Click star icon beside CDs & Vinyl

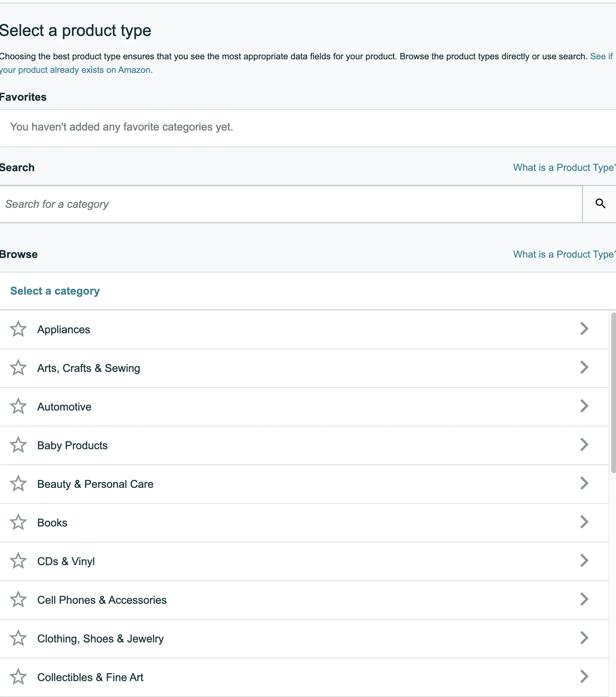18,561
